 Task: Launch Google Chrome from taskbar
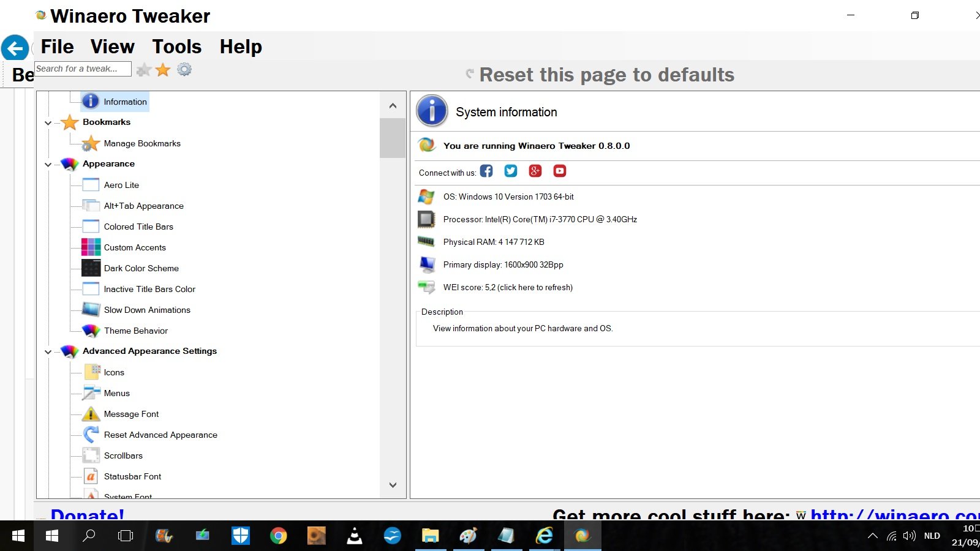279,536
